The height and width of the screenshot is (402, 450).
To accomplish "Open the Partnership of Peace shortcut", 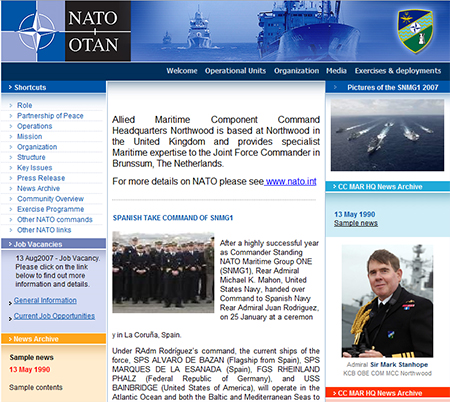I will 50,116.
